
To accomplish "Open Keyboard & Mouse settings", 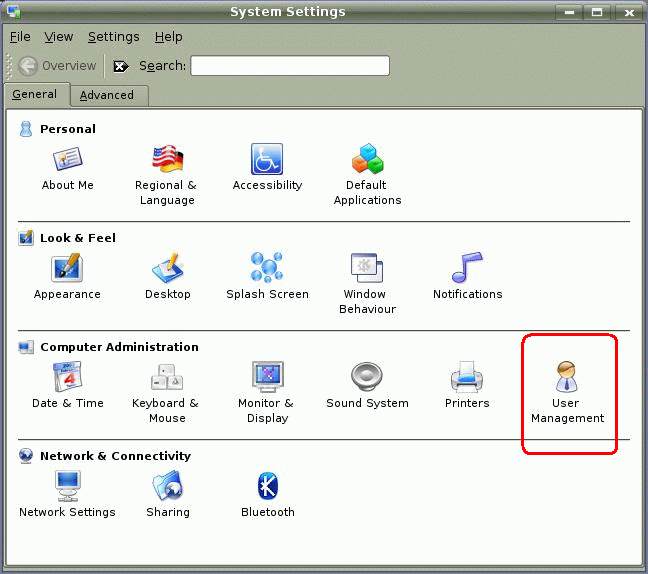I will tap(167, 378).
